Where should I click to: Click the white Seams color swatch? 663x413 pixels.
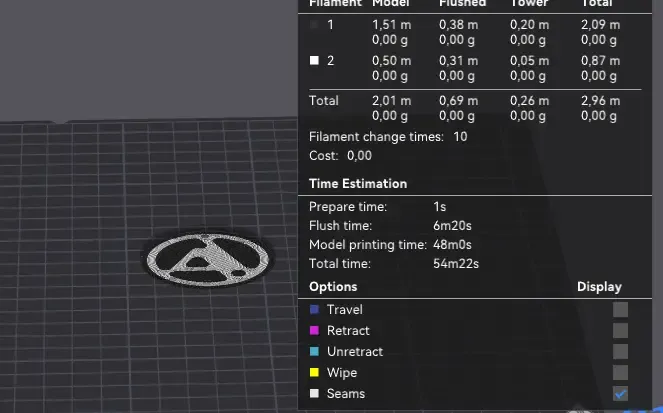314,394
